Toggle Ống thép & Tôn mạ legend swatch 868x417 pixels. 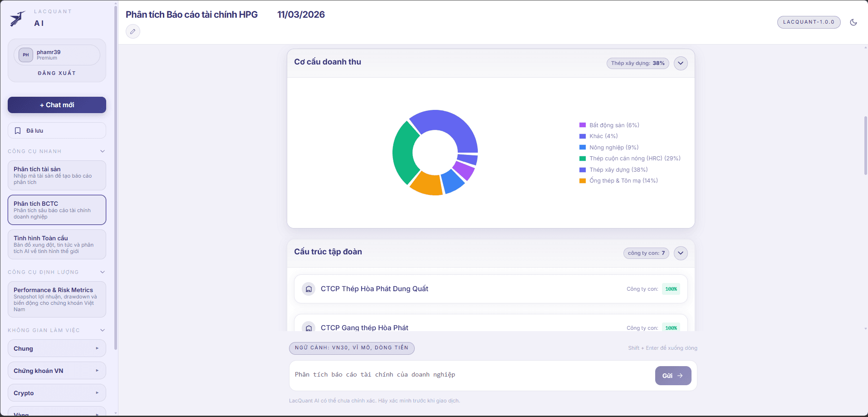pos(583,181)
